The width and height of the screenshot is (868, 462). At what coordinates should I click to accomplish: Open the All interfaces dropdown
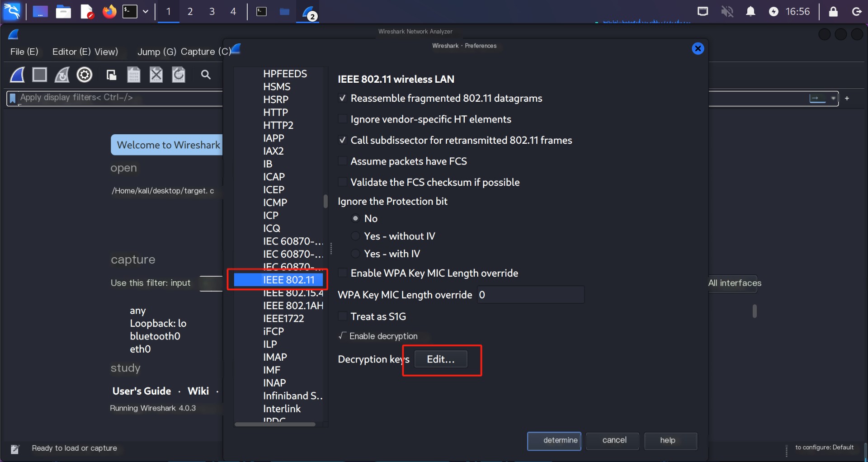point(735,283)
